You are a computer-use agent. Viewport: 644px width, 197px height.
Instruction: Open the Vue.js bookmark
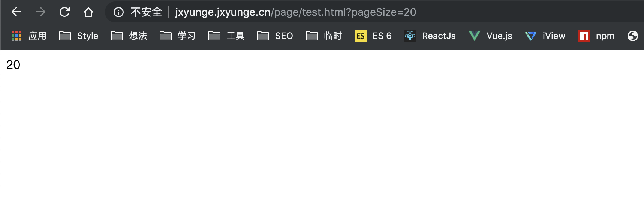490,36
